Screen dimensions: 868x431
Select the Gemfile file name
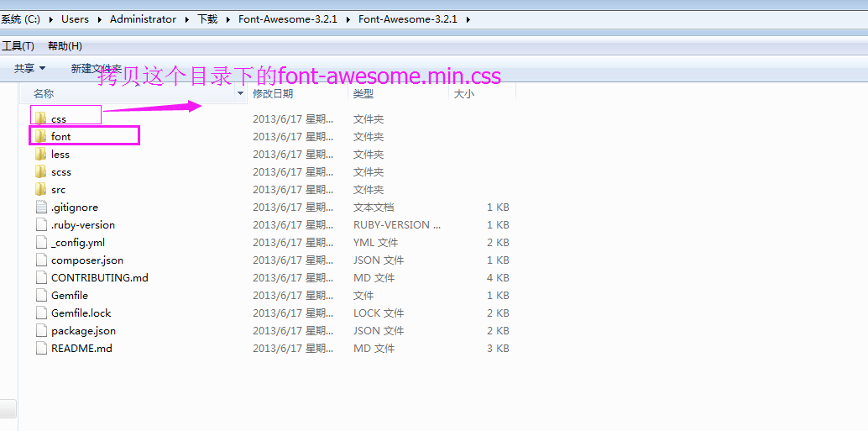coord(70,295)
